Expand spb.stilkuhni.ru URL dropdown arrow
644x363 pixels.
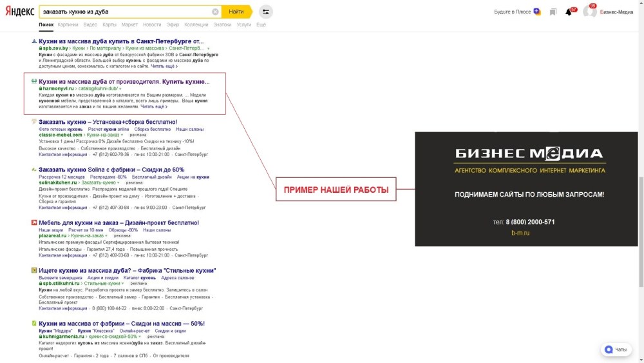point(123,284)
